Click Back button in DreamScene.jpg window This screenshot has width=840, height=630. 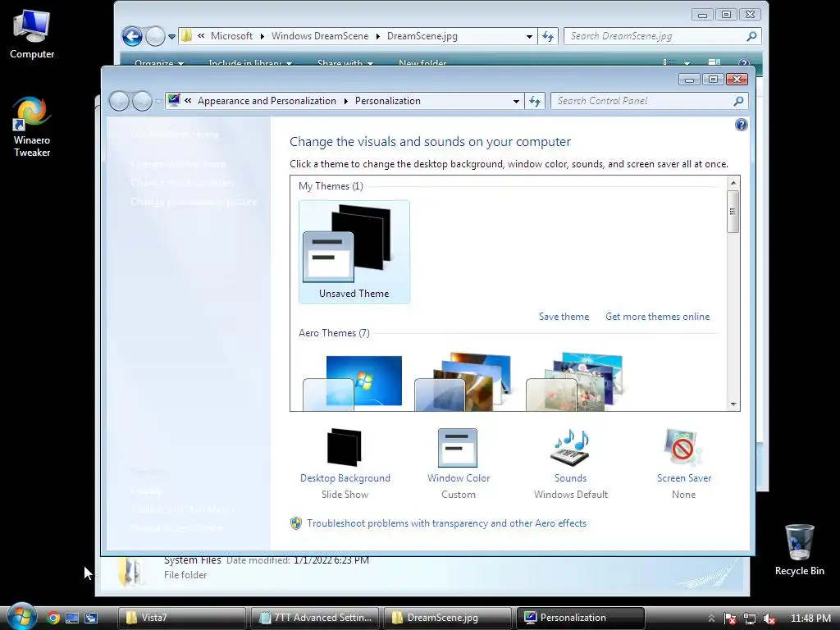[x=132, y=36]
